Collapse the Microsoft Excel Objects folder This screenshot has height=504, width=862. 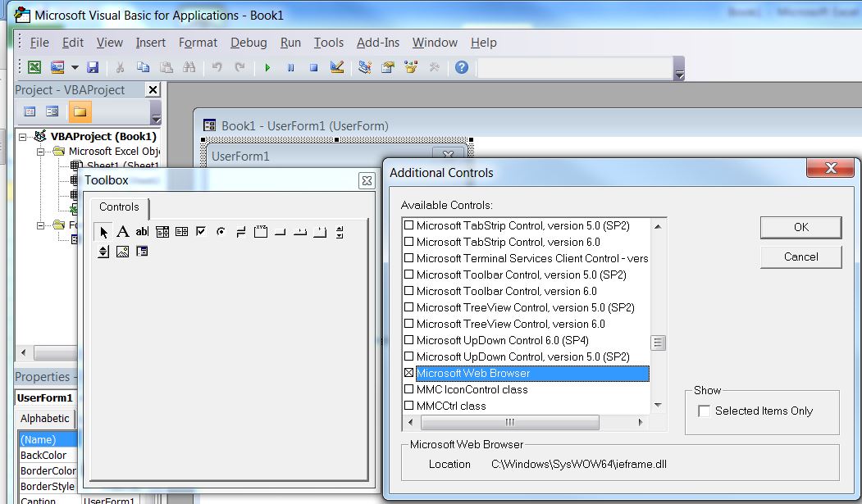coord(40,152)
